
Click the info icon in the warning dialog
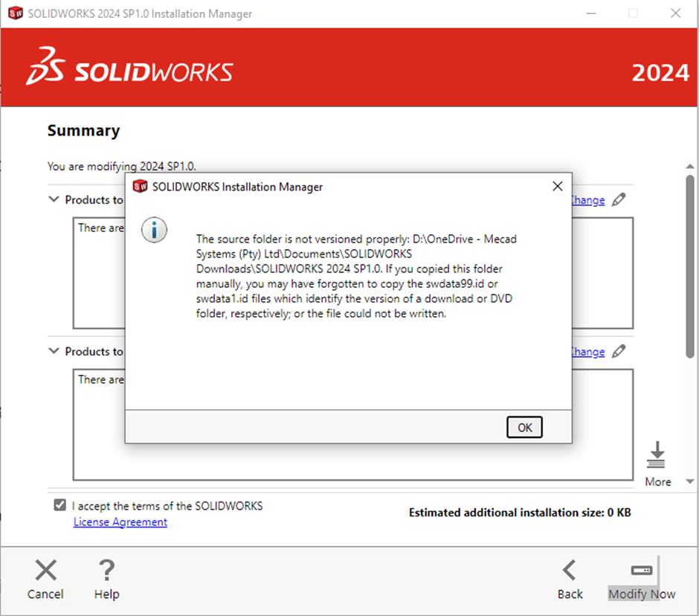[154, 230]
